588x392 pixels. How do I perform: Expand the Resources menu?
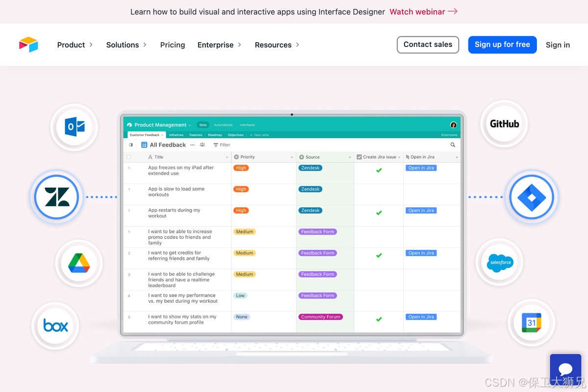pyautogui.click(x=277, y=45)
